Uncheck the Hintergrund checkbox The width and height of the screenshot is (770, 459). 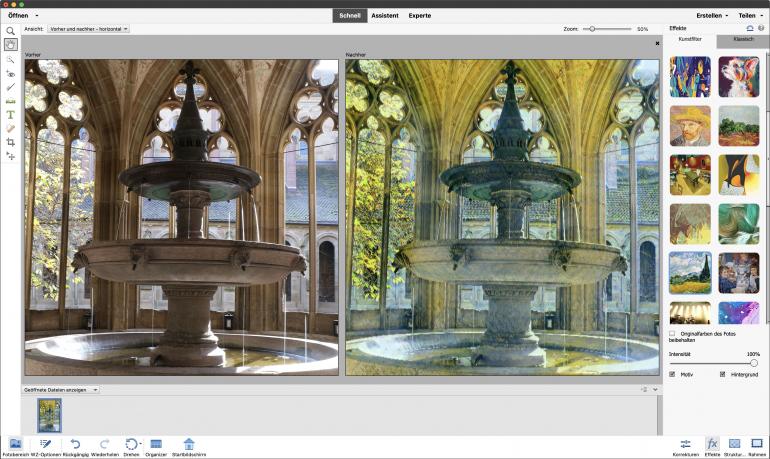tap(722, 374)
